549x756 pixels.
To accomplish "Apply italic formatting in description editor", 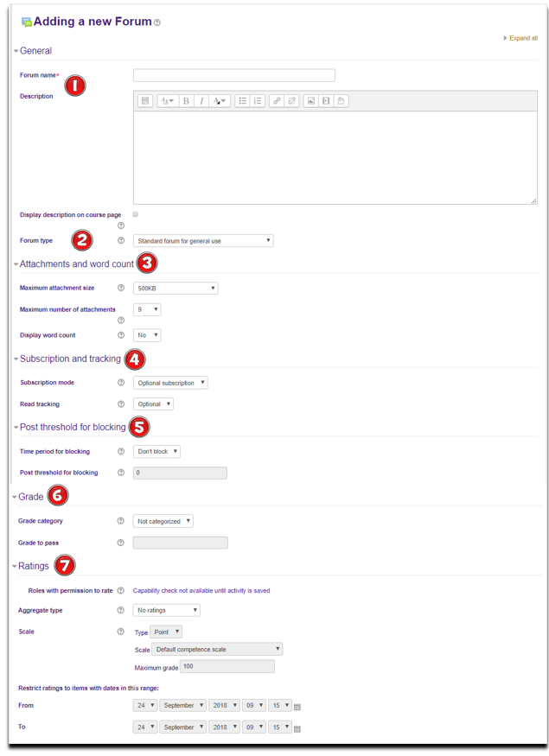I will coord(201,101).
